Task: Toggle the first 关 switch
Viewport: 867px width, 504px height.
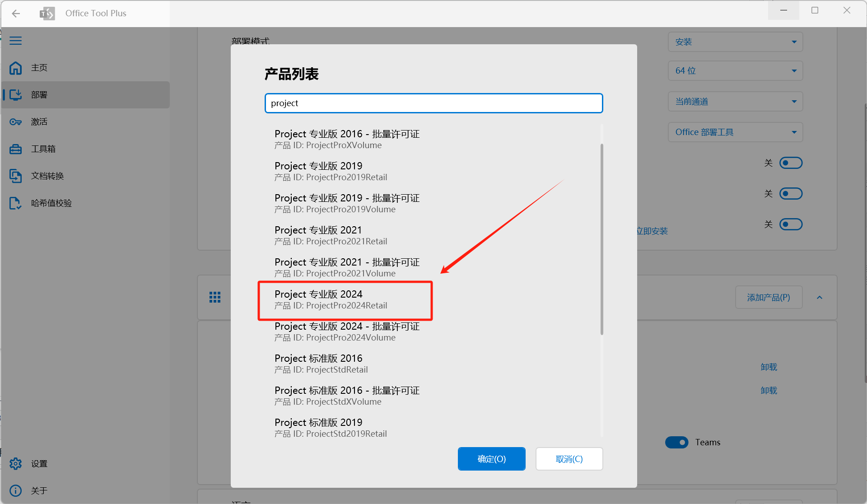Action: [791, 163]
